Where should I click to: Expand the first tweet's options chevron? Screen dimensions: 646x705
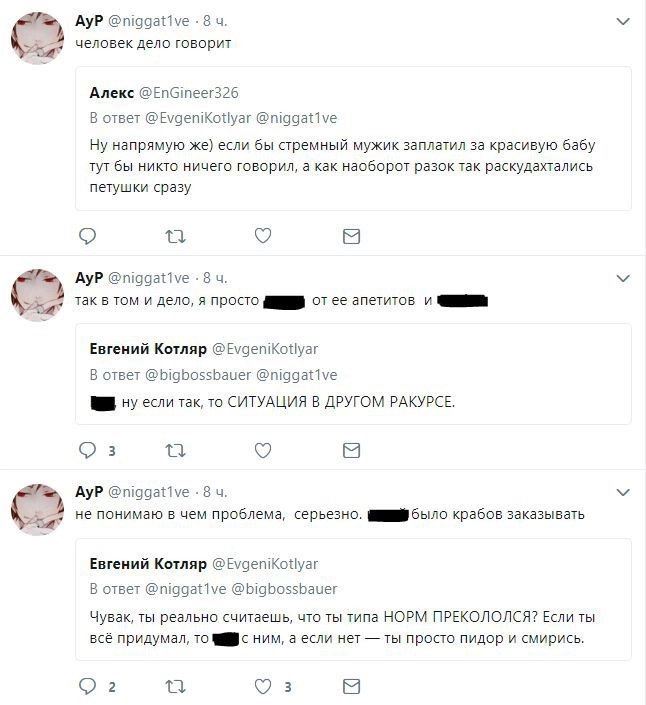[623, 21]
